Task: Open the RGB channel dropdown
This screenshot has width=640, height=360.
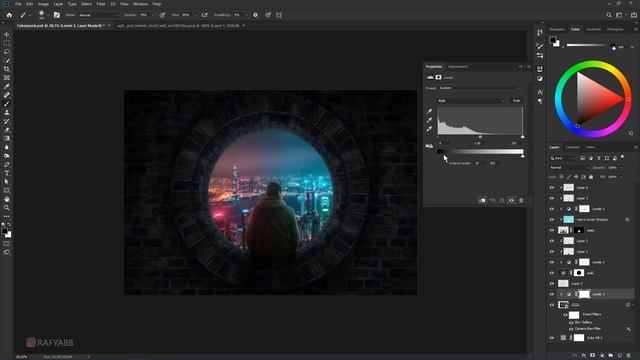Action: [x=471, y=100]
